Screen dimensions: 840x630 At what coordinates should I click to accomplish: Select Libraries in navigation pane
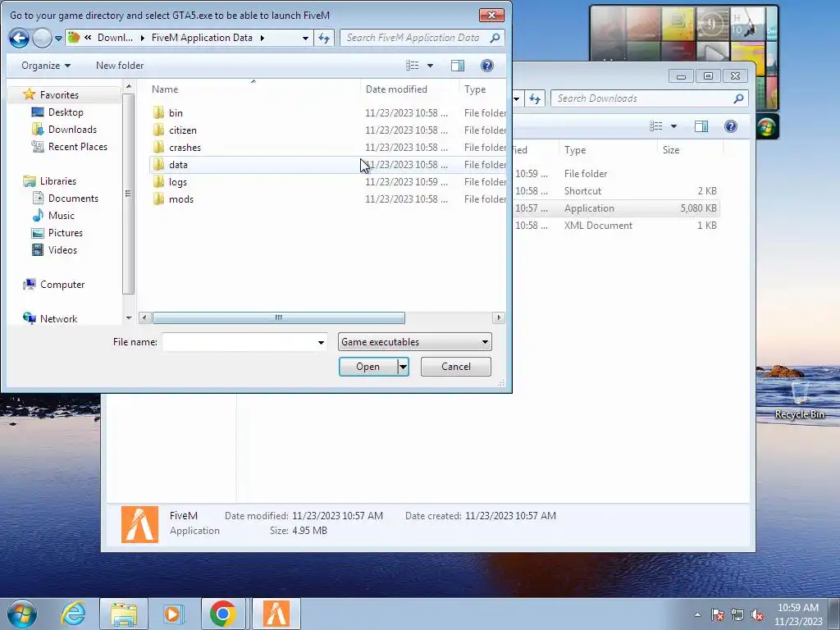[x=50, y=181]
